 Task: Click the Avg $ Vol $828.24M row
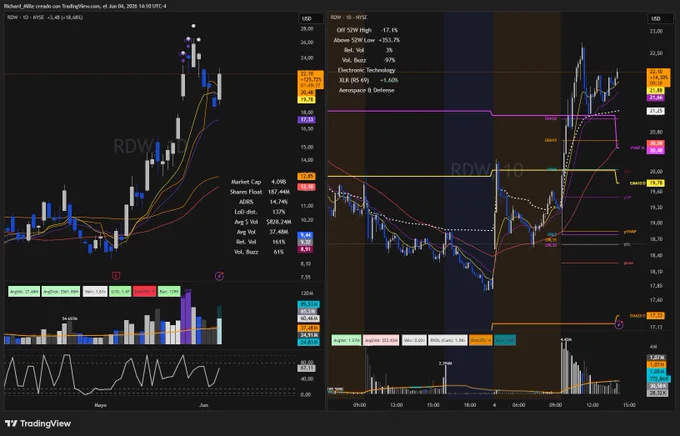click(x=262, y=222)
